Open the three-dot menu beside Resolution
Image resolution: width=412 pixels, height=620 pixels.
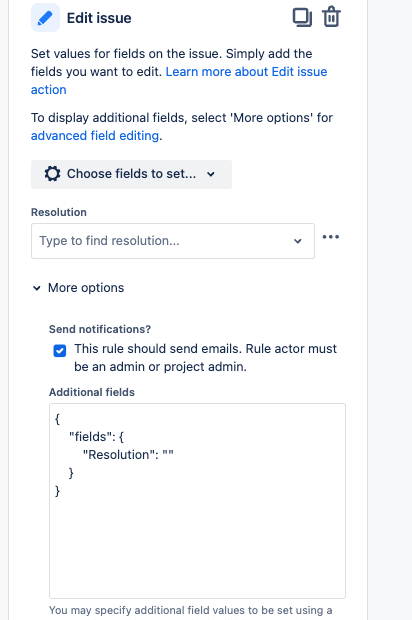(x=331, y=237)
